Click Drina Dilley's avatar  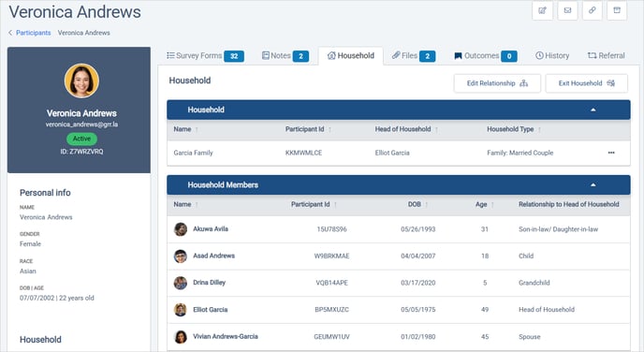coord(181,283)
